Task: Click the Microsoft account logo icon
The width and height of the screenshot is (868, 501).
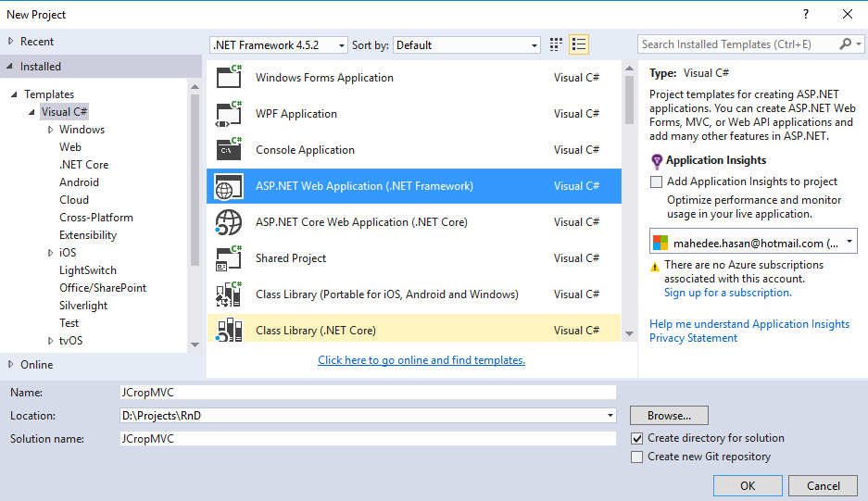Action: coord(660,243)
